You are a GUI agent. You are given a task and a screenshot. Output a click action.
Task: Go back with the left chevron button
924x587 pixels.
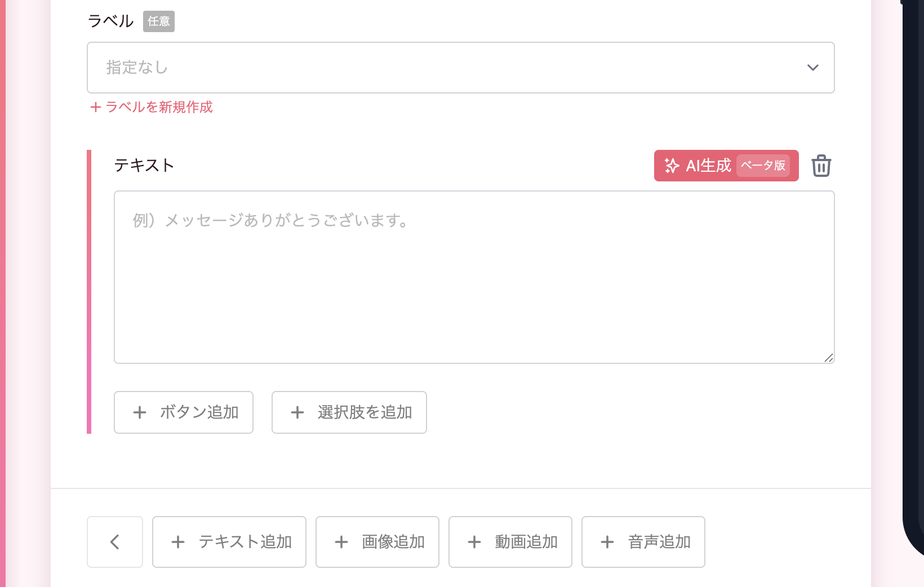point(115,542)
